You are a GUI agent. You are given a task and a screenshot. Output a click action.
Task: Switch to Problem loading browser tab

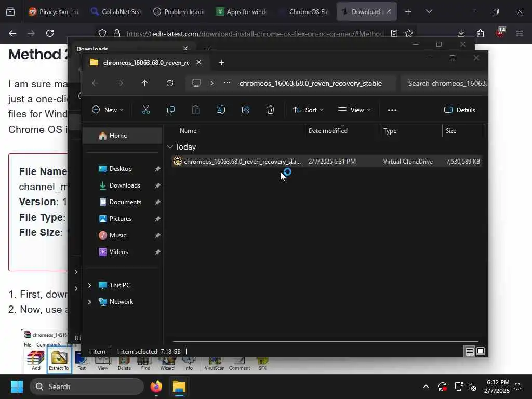point(178,11)
